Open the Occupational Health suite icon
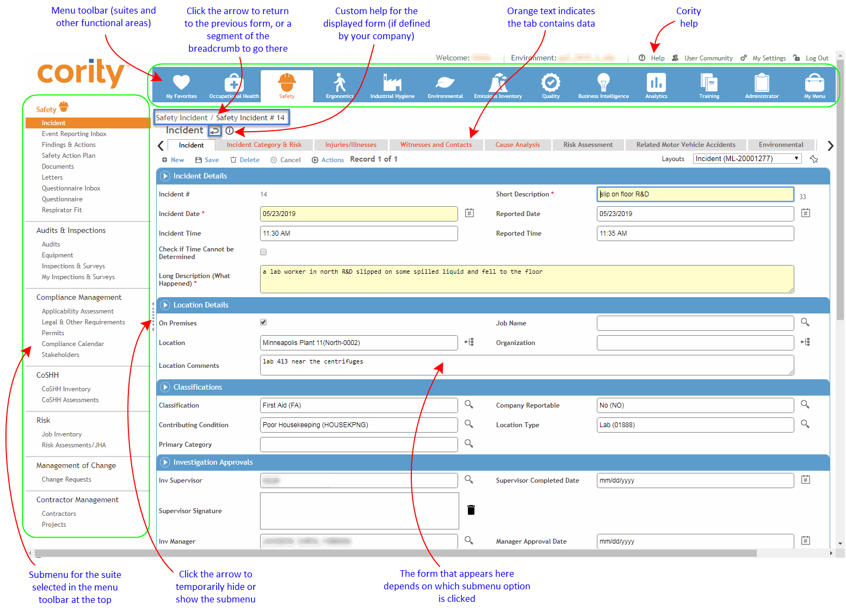 [234, 83]
